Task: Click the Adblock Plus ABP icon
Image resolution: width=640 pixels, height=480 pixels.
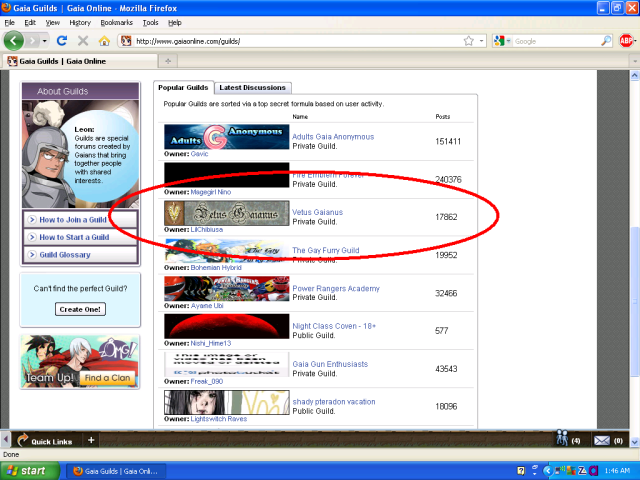Action: 626,41
